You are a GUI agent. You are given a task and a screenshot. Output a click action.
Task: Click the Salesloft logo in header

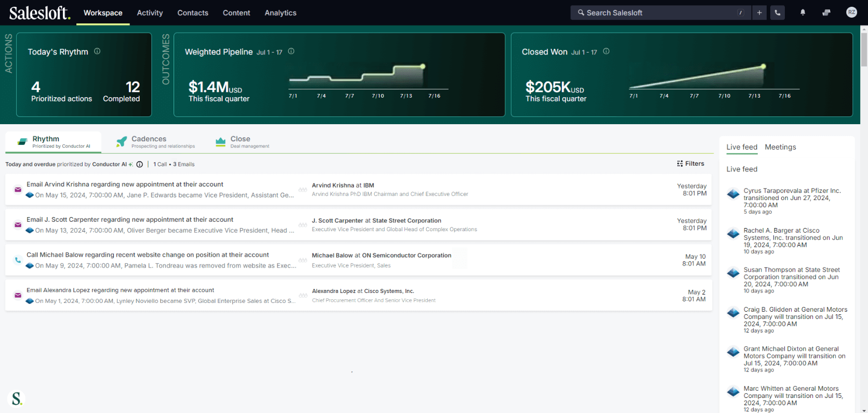40,12
